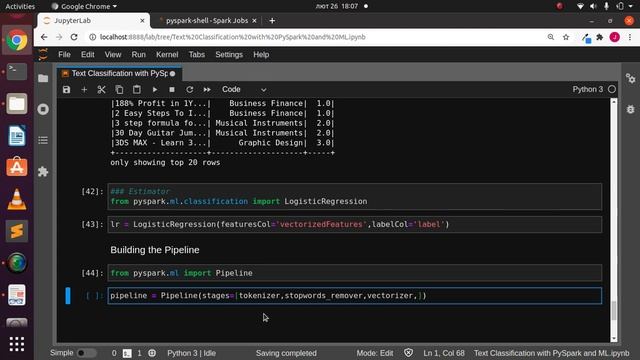Viewport: 640px width, 360px height.
Task: Close the pyspark-shell Spark Jobs tab
Action: click(x=254, y=20)
